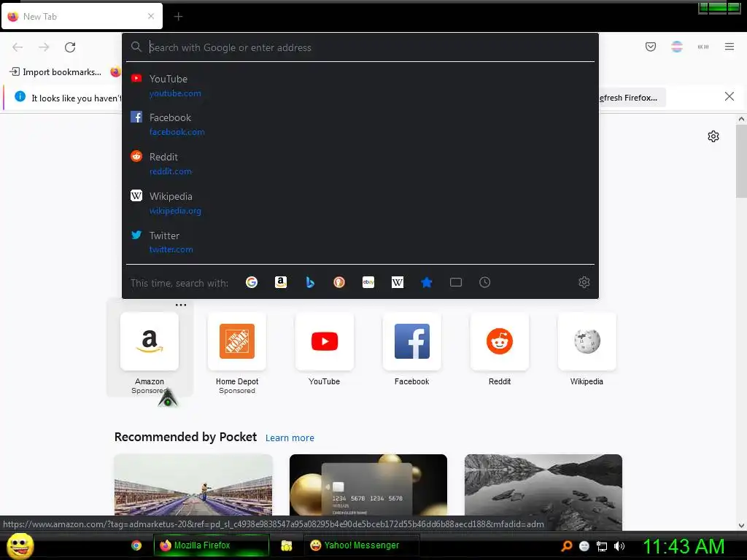This screenshot has width=747, height=560.
Task: Select Twitter suggestion in address dropdown
Action: point(360,242)
